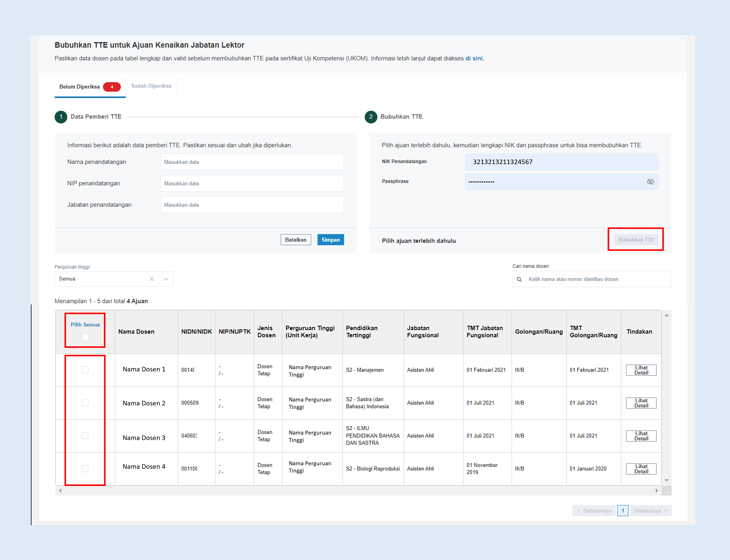The image size is (730, 560).
Task: Click the search magnifier icon
Action: (x=519, y=279)
